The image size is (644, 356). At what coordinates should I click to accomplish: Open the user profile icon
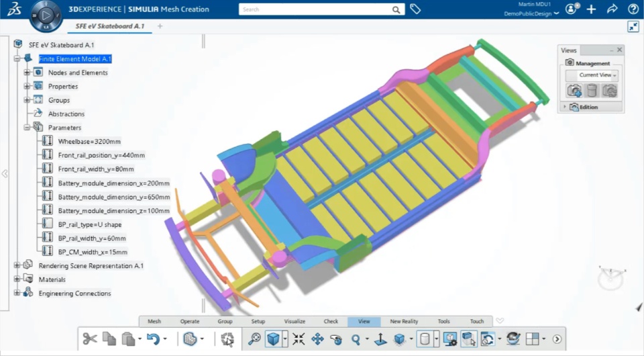572,9
